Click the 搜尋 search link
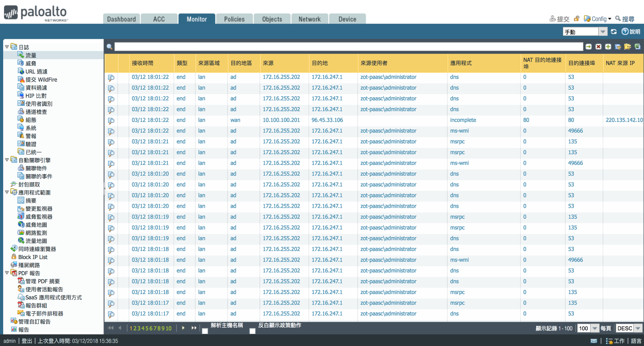Image resolution: width=644 pixels, height=346 pixels. pos(625,19)
